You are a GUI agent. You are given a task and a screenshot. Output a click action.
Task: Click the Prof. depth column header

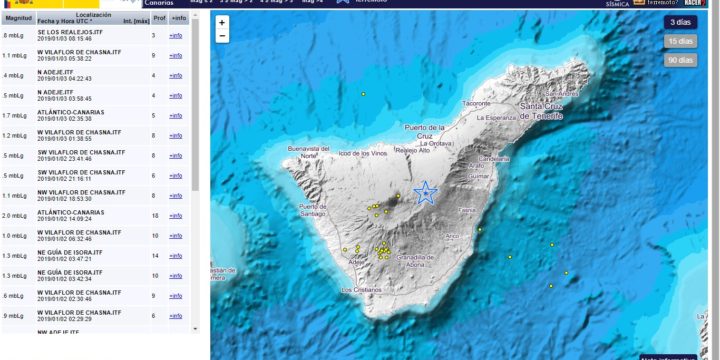pos(159,18)
